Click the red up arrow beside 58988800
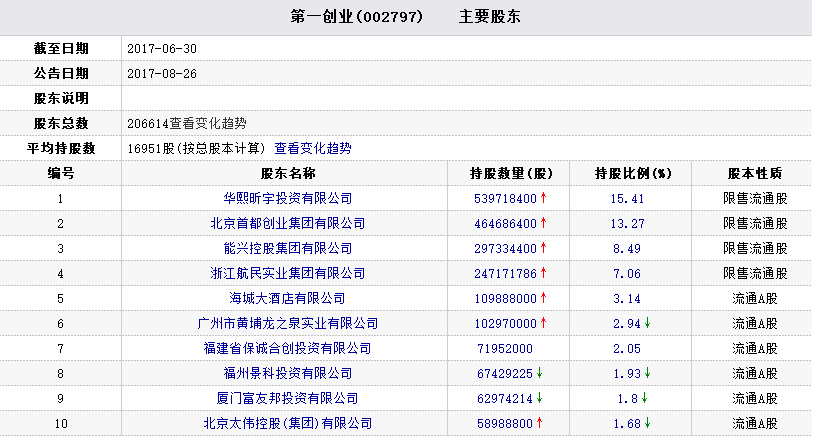Image resolution: width=813 pixels, height=437 pixels. (x=540, y=422)
